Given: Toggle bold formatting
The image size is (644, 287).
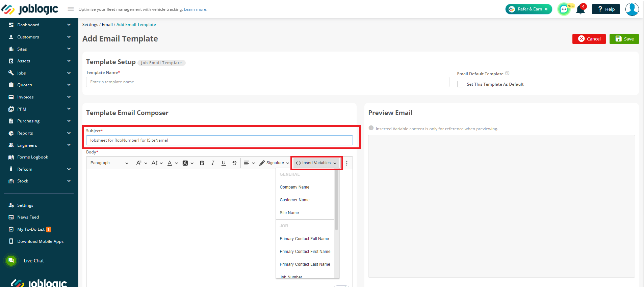Looking at the screenshot, I should tap(202, 163).
